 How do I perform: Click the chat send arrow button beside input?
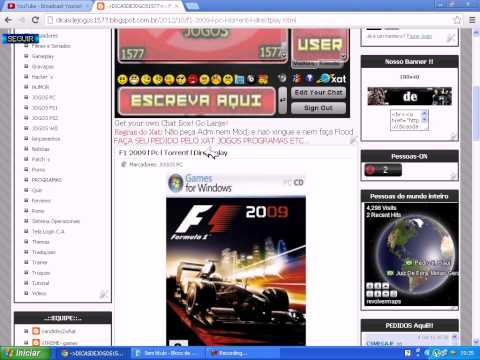[x=283, y=100]
